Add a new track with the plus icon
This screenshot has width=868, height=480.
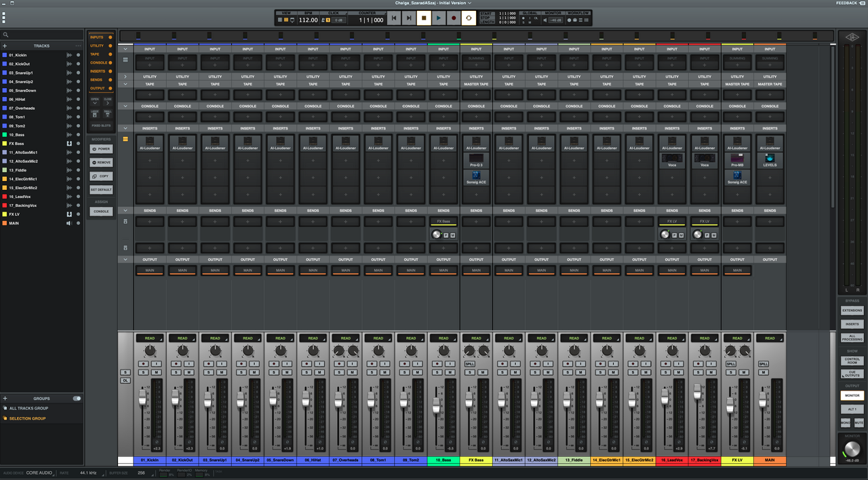pyautogui.click(x=5, y=46)
